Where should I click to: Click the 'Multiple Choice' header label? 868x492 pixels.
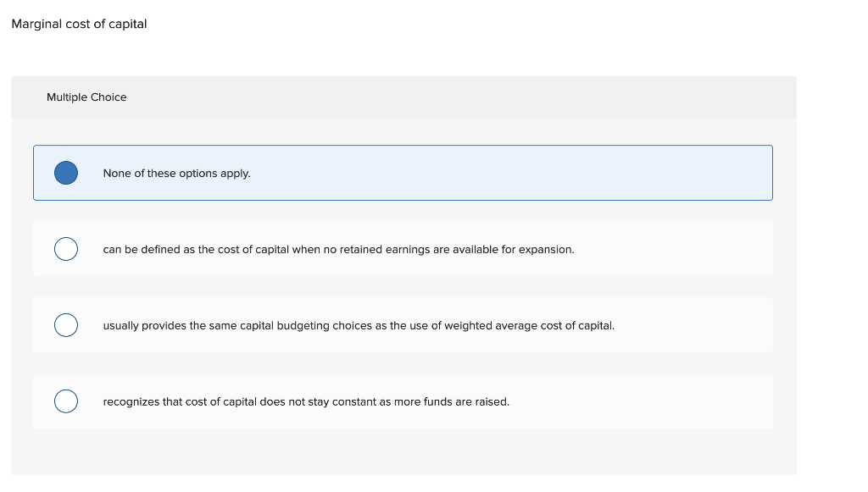(86, 97)
